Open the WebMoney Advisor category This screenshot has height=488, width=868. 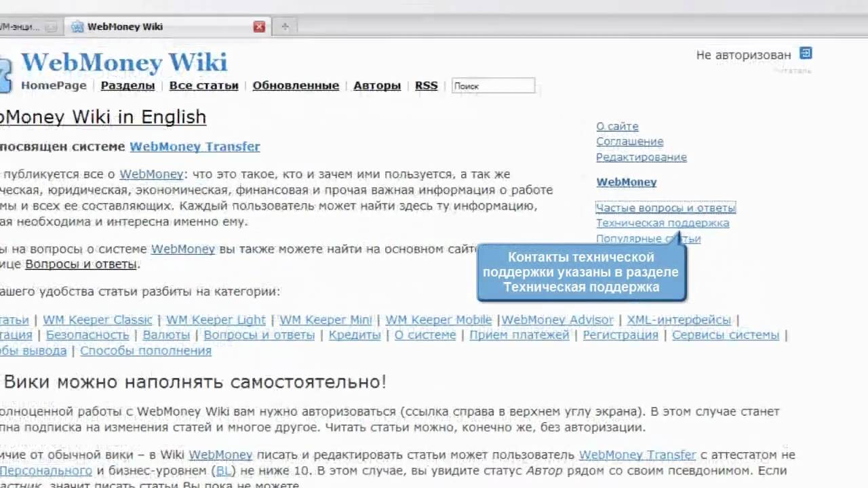click(557, 319)
